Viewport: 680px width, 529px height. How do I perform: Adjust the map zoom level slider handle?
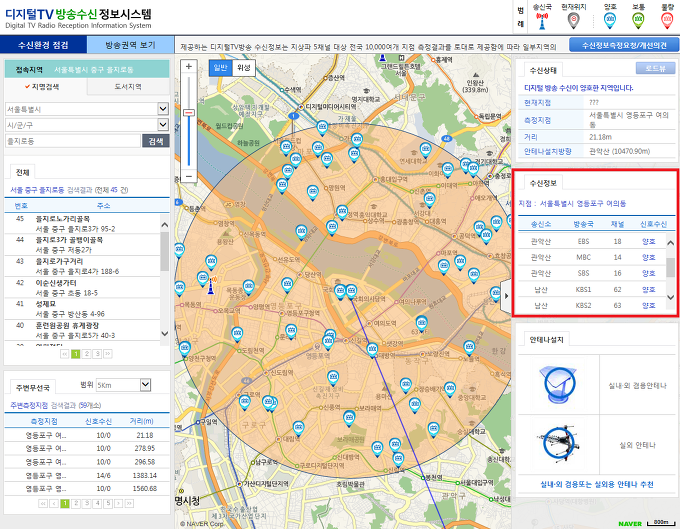coord(189,113)
